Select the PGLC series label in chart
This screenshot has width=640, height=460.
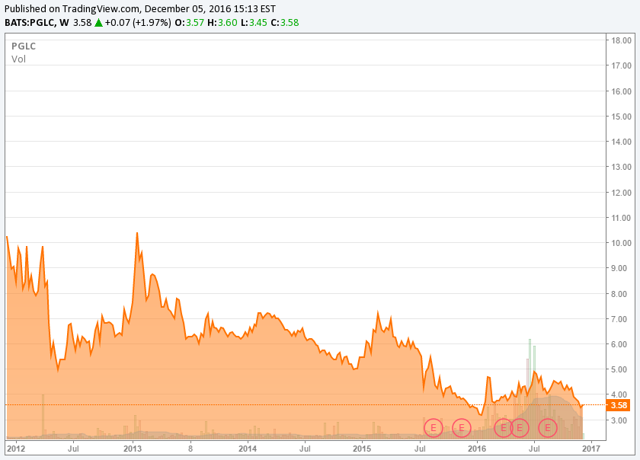24,46
